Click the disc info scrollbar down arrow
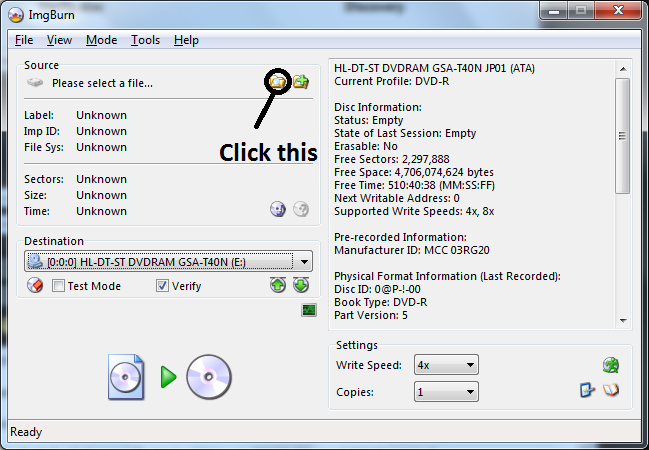This screenshot has width=649, height=450. coord(623,320)
